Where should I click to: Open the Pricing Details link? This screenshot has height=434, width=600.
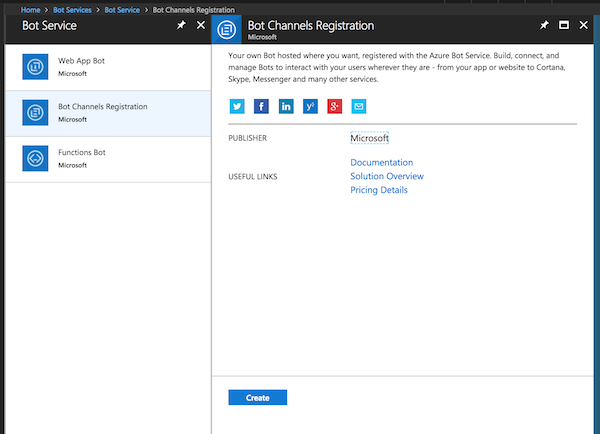(379, 190)
